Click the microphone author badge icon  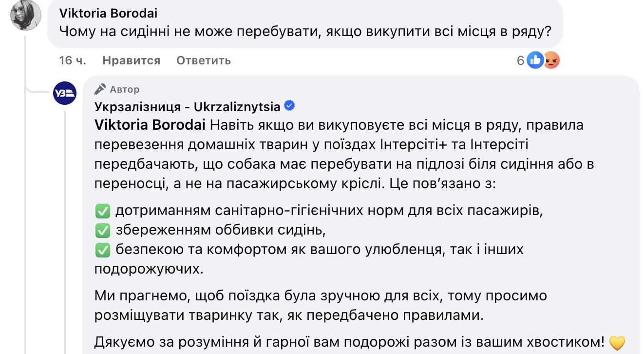pyautogui.click(x=100, y=89)
